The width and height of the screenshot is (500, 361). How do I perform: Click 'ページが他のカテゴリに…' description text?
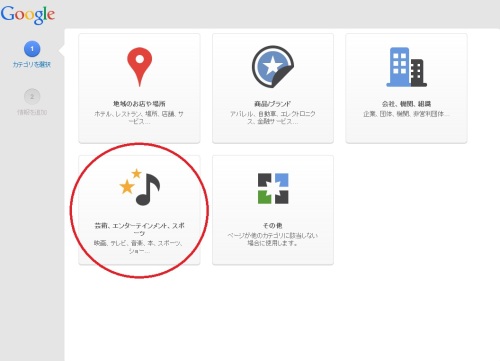pos(273,239)
